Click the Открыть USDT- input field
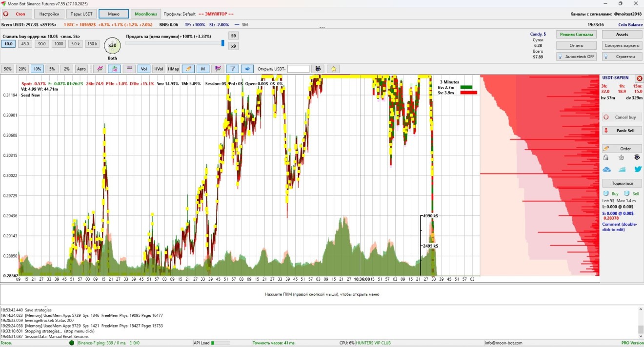The image size is (644, 347). point(298,69)
